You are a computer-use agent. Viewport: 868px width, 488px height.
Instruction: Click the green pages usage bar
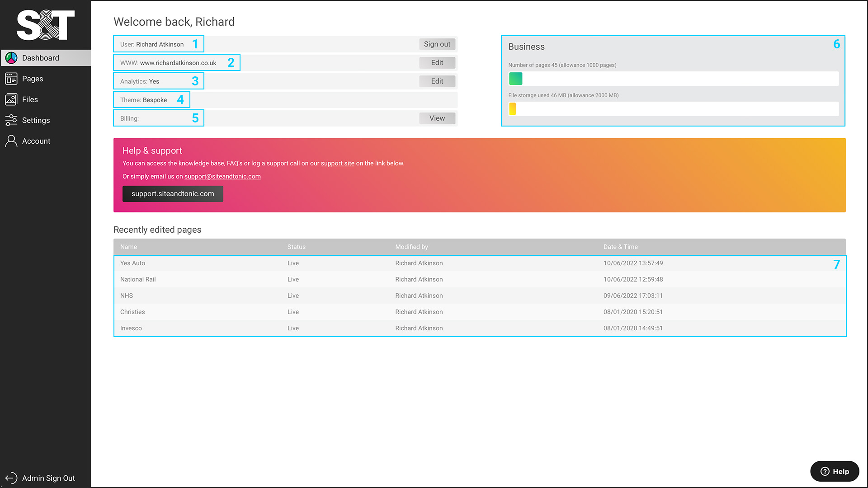[515, 79]
